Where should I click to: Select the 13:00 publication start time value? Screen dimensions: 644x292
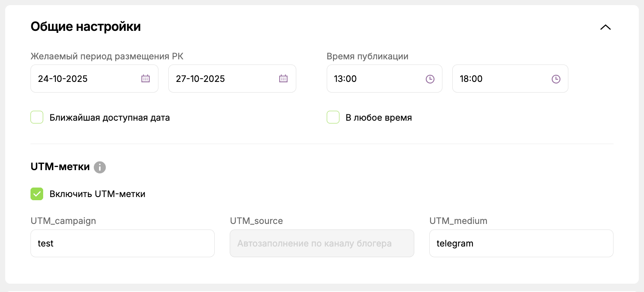point(345,79)
